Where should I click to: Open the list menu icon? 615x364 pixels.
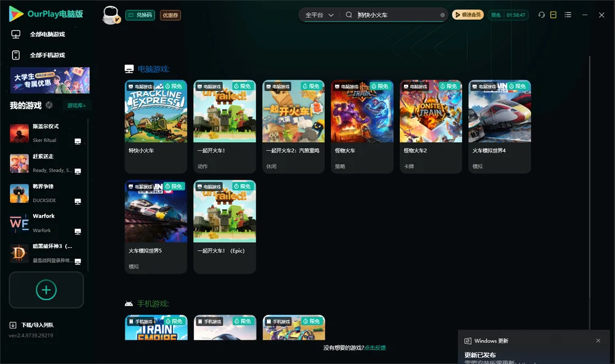point(568,15)
